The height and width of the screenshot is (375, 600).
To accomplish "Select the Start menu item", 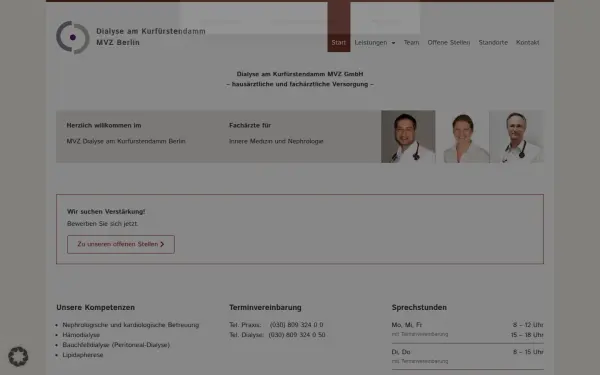I will click(x=339, y=42).
